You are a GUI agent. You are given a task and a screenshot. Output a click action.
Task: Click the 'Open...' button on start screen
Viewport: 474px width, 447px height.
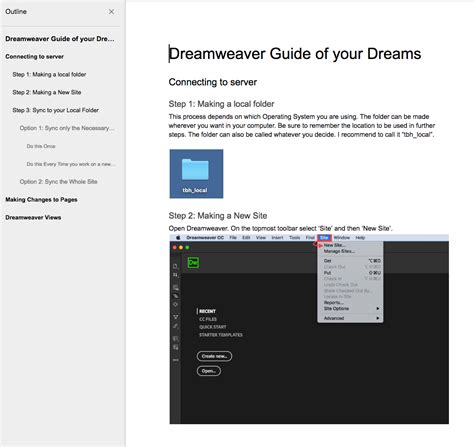coord(209,371)
